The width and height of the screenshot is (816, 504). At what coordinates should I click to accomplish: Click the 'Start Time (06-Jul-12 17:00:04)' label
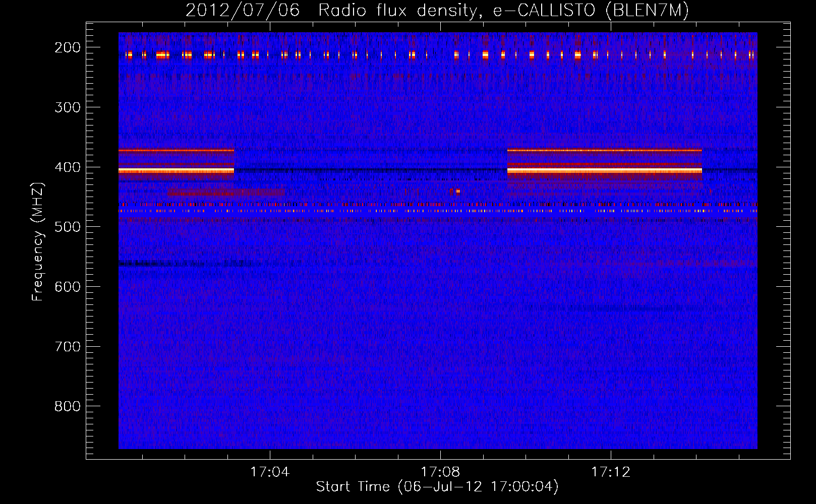437,487
